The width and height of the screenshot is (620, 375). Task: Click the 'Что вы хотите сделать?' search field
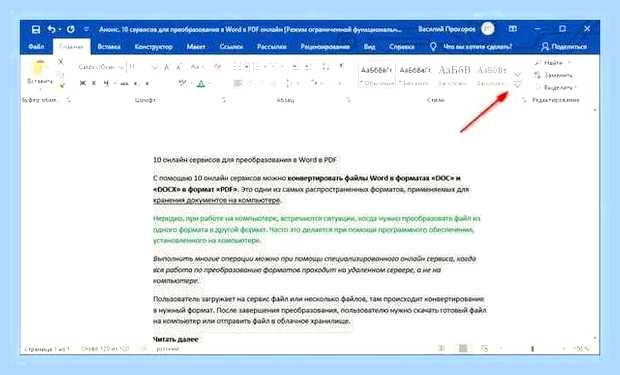tap(477, 47)
